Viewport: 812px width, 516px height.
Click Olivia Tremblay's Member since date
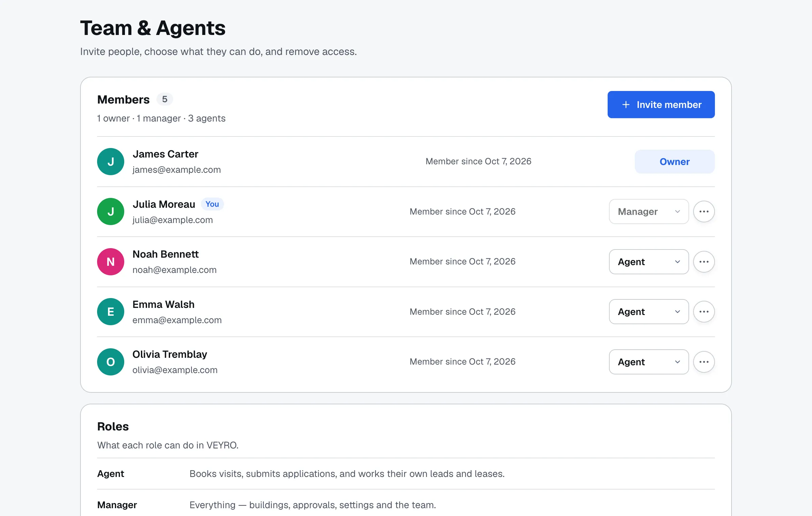pyautogui.click(x=462, y=362)
